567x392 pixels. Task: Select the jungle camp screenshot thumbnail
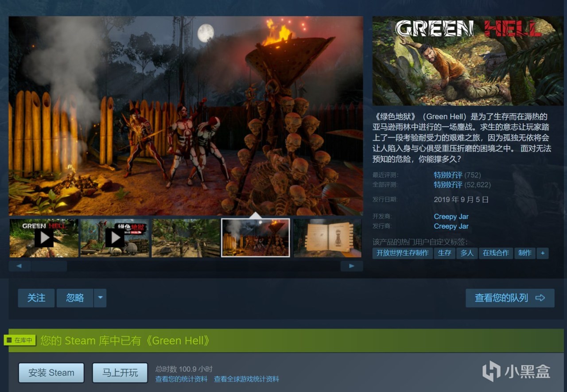pyautogui.click(x=186, y=238)
